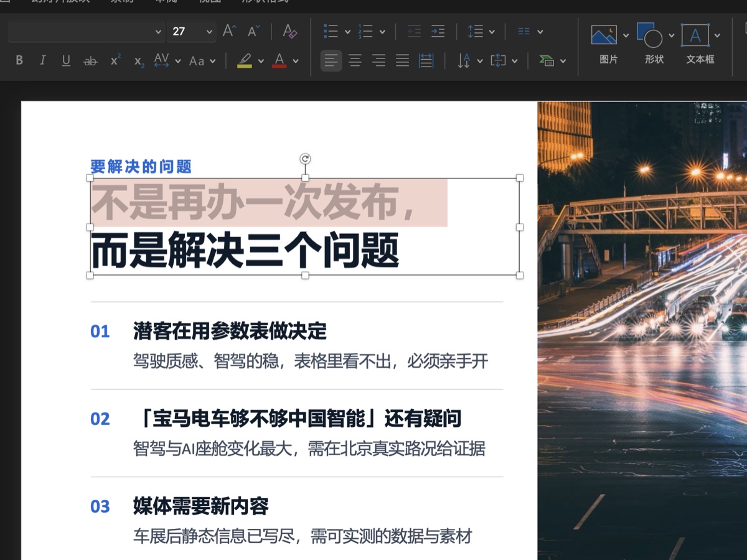Click the title line 而是解决三个问题
This screenshot has width=747, height=560.
pos(245,251)
